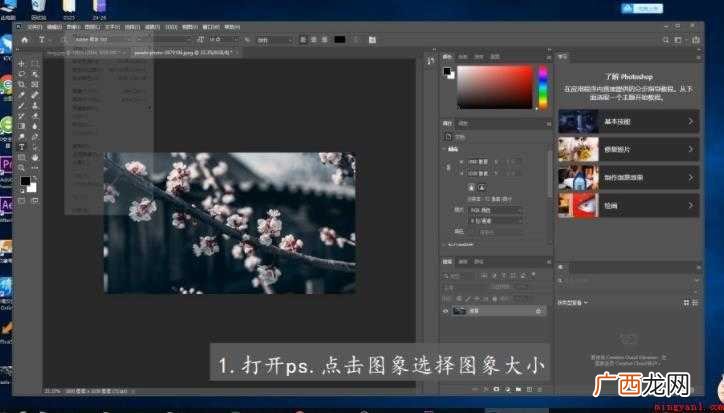Switch to the first document tab
This screenshot has width=724, height=413.
coord(88,53)
